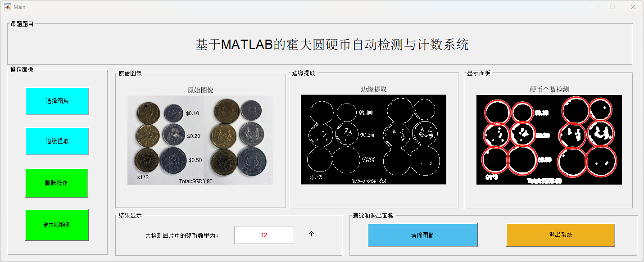Image resolution: width=644 pixels, height=262 pixels.
Task: Close the Main window
Action: coord(633,7)
